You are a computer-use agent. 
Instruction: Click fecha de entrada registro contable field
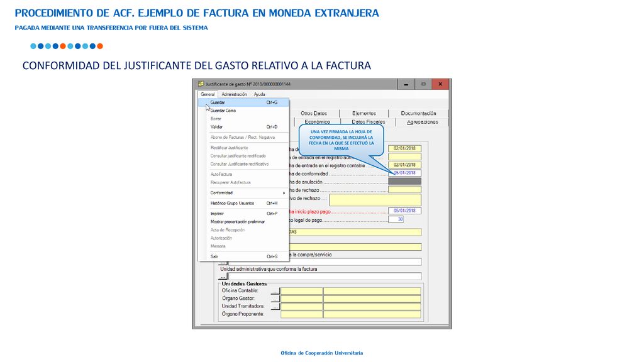point(404,165)
